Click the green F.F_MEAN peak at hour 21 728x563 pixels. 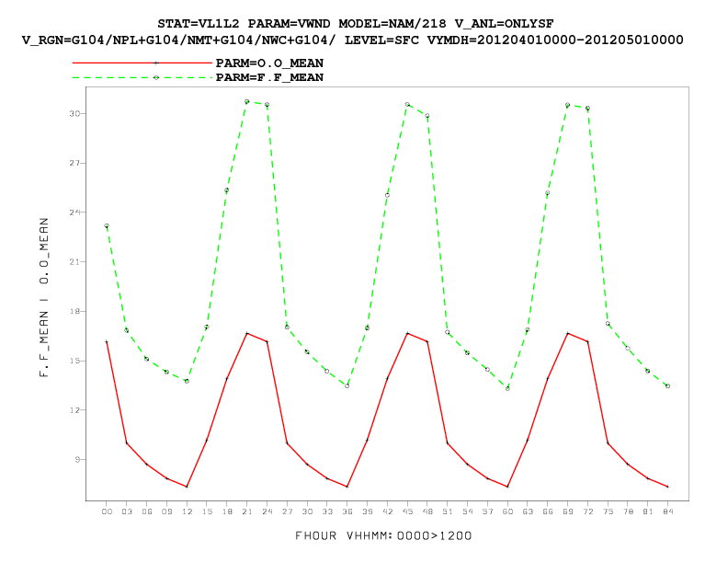click(x=247, y=101)
